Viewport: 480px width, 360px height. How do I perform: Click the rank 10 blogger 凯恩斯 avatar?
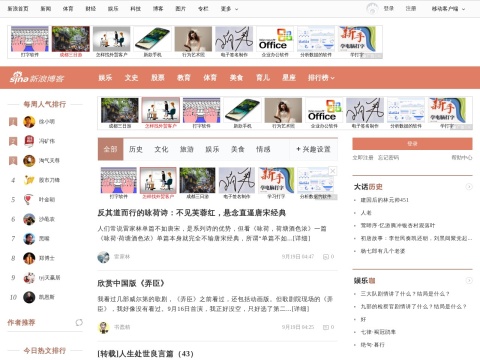(29, 297)
